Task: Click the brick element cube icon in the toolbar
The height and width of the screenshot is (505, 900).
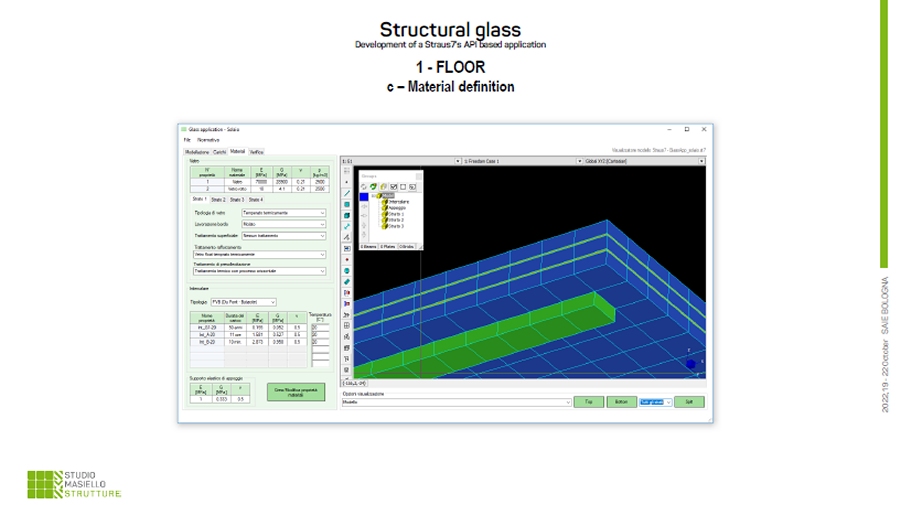Action: click(x=347, y=215)
